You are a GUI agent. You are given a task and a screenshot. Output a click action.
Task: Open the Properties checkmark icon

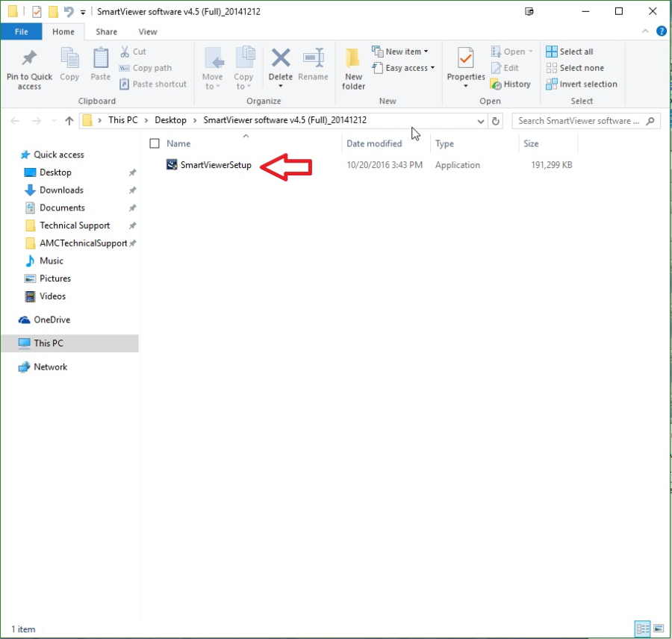465,58
